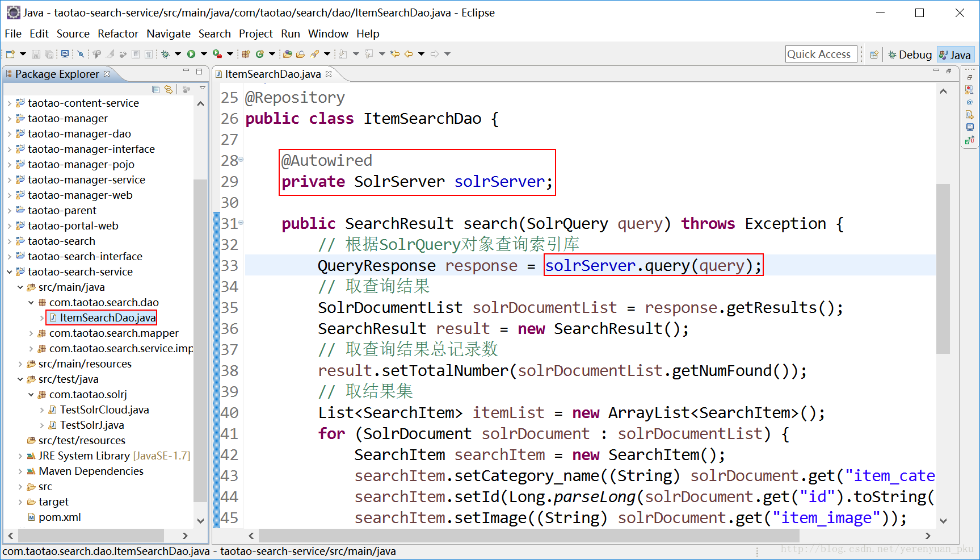
Task: Toggle Show Whitespace Characters icon
Action: [x=148, y=54]
